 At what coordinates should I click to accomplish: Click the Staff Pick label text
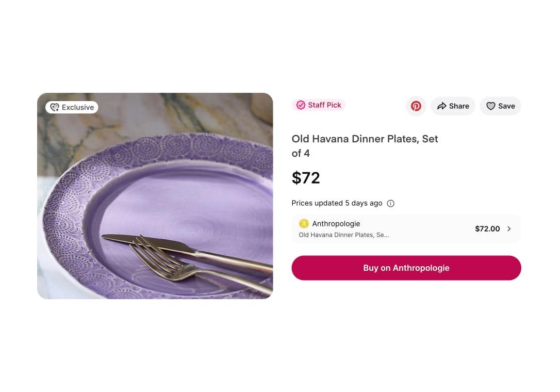pyautogui.click(x=324, y=105)
